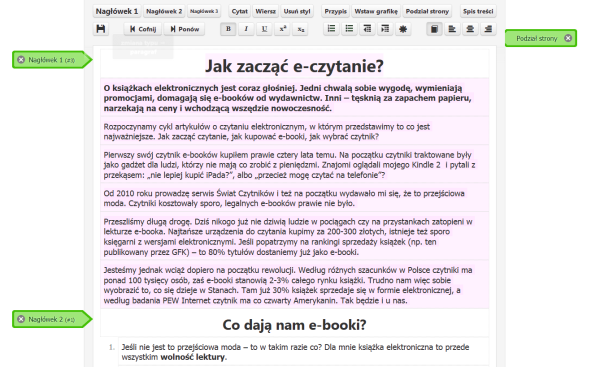Image resolution: width=600 pixels, height=367 pixels.
Task: Apply superscript formatting
Action: pyautogui.click(x=283, y=29)
